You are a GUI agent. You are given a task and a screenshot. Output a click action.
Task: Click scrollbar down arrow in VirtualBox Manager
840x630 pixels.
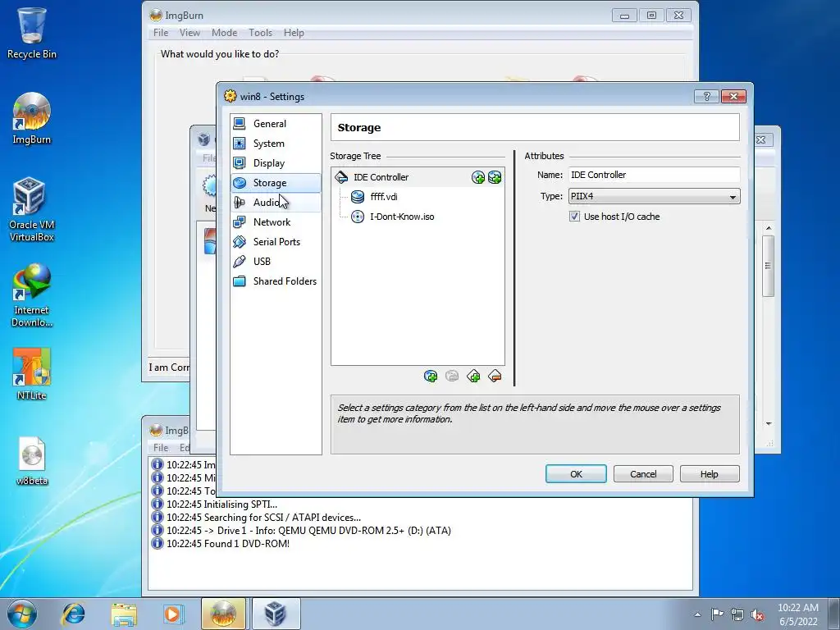pyautogui.click(x=768, y=424)
